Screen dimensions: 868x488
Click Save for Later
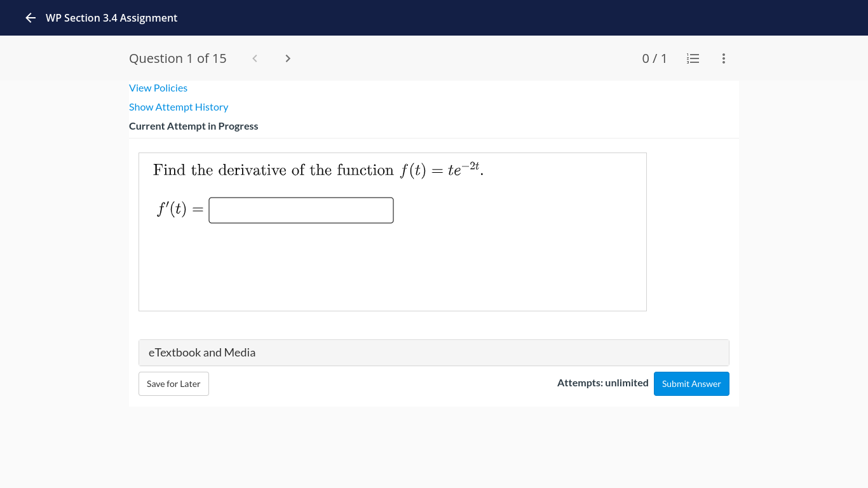173,383
